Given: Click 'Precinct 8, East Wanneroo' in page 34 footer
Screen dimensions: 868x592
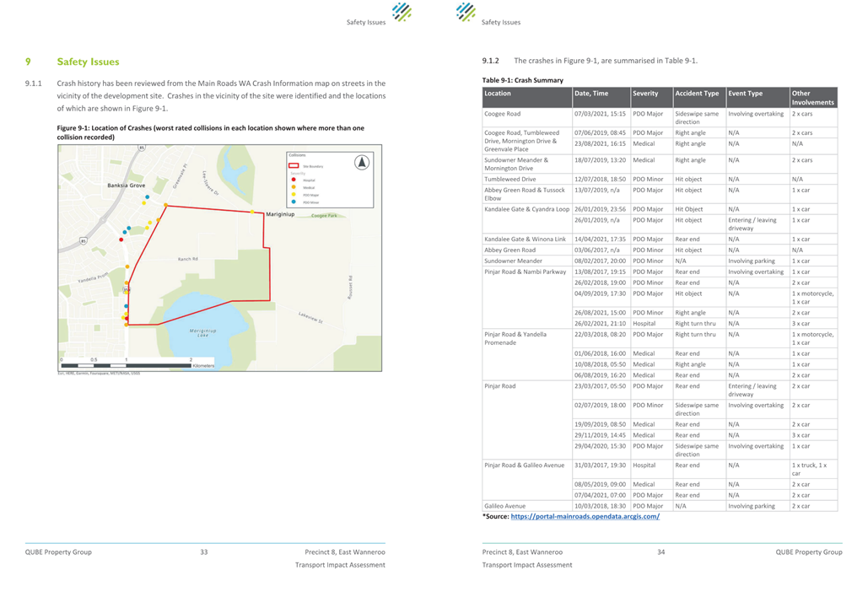Looking at the screenshot, I should [x=522, y=552].
